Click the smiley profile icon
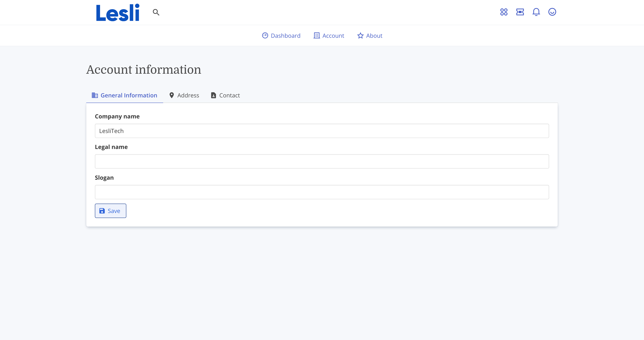Screen dimensions: 644x340 point(553,12)
